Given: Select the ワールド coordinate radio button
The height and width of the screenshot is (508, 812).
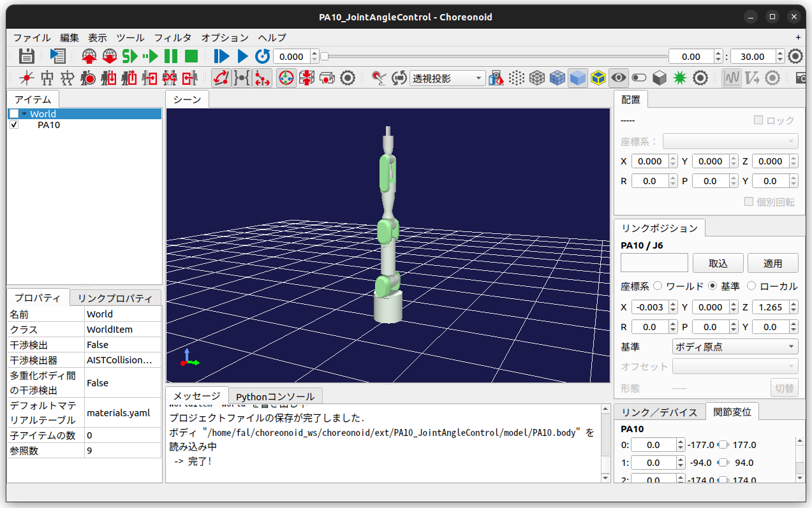Looking at the screenshot, I should tap(658, 286).
